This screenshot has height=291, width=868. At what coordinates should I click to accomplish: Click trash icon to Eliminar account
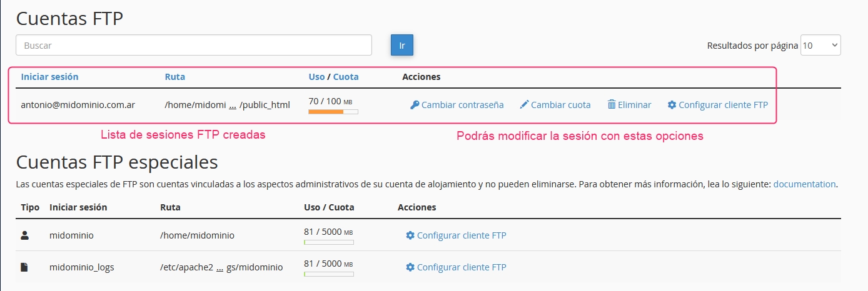coord(612,105)
